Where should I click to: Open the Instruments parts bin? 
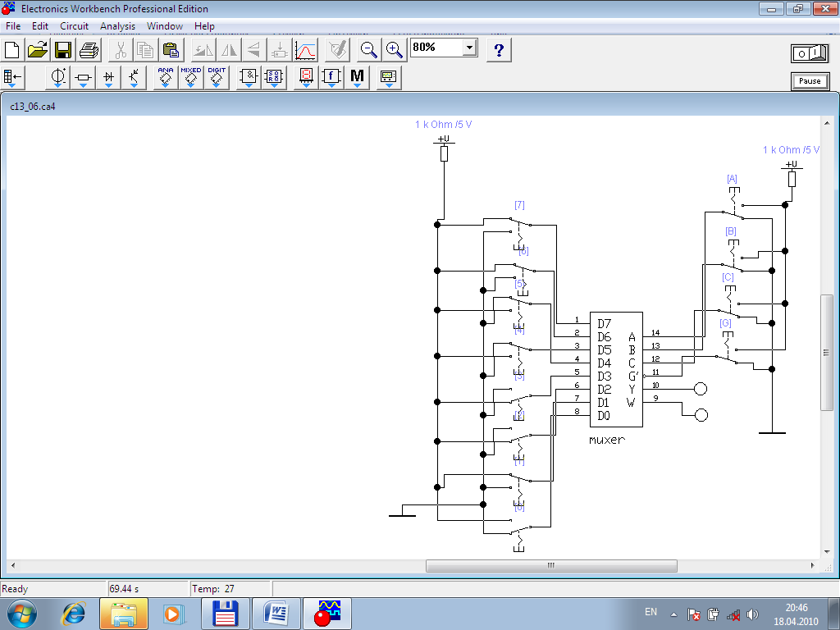coord(388,78)
